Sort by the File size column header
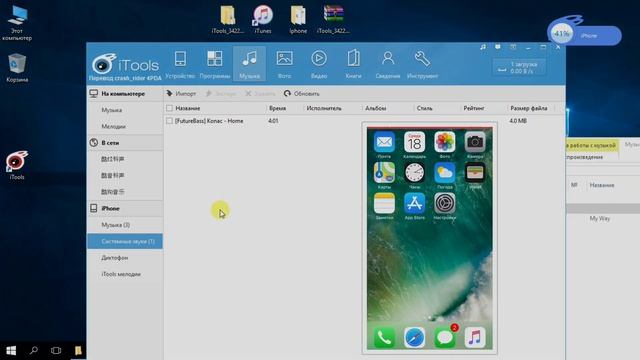The image size is (640, 360). click(529, 108)
